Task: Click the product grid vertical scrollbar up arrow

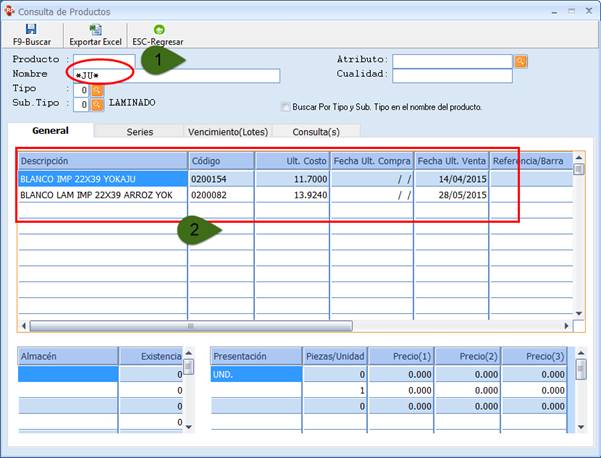Action: pyautogui.click(x=578, y=168)
